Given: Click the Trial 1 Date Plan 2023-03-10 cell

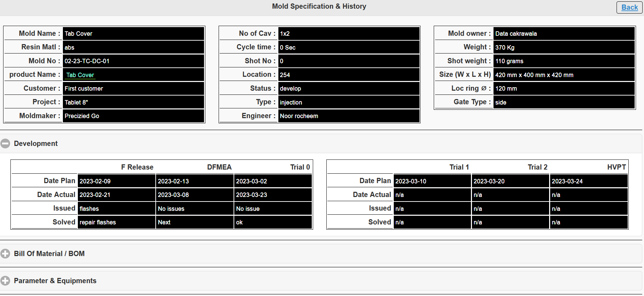Looking at the screenshot, I should [x=411, y=181].
